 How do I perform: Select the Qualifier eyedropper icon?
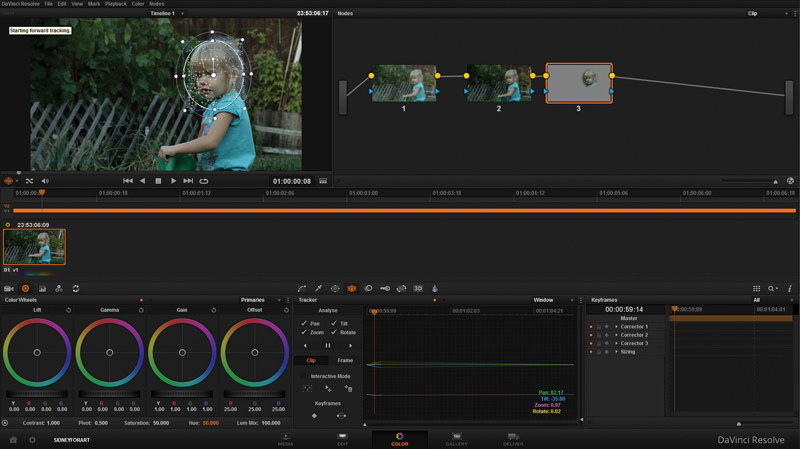point(318,289)
